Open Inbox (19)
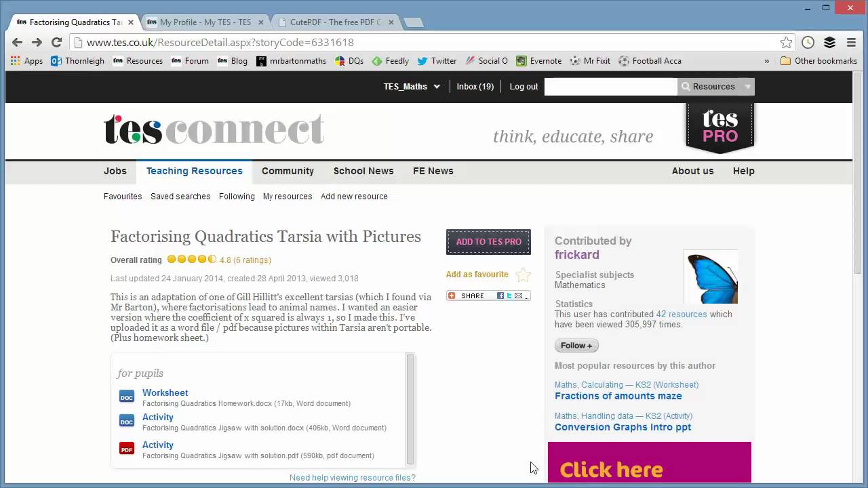 tap(475, 87)
